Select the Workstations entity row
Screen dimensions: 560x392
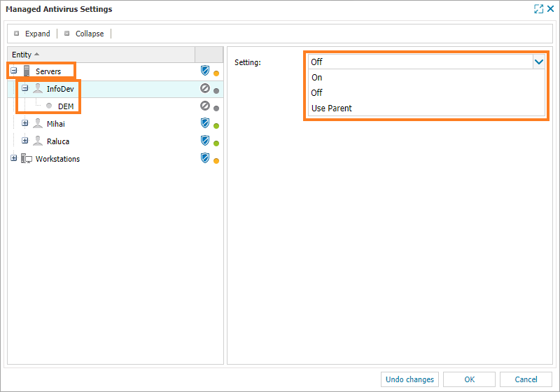(x=115, y=159)
